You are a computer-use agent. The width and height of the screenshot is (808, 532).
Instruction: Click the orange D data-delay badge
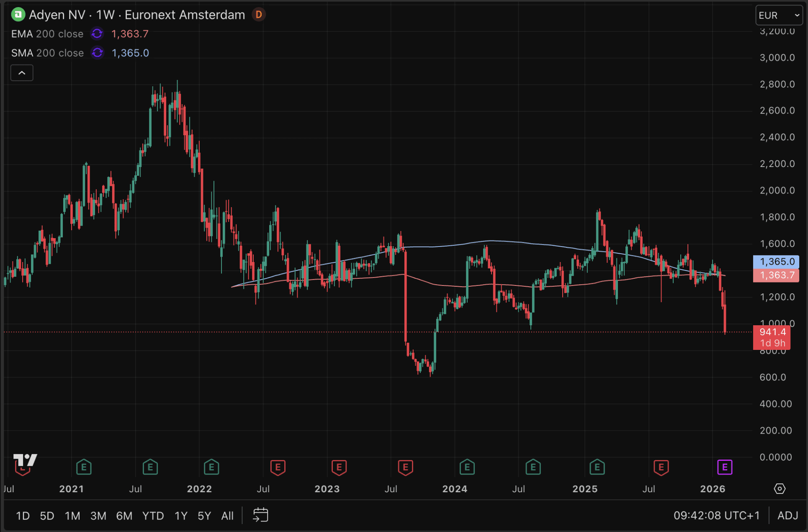pos(259,15)
